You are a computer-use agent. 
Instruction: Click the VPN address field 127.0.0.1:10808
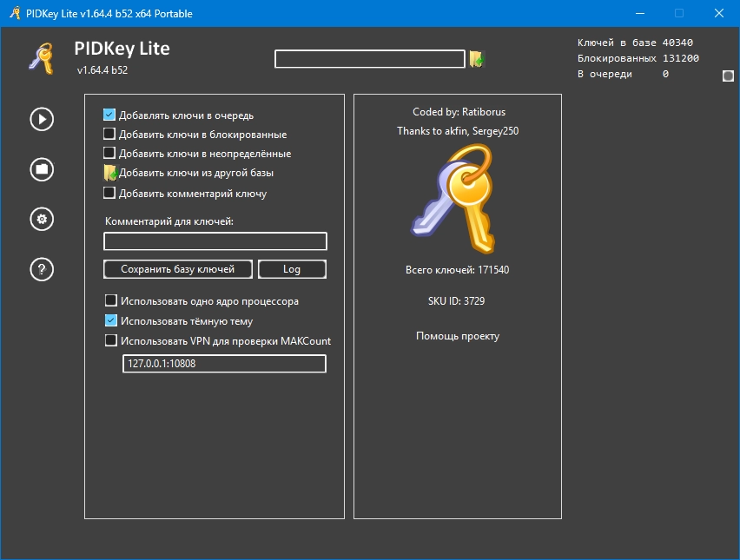pyautogui.click(x=224, y=364)
